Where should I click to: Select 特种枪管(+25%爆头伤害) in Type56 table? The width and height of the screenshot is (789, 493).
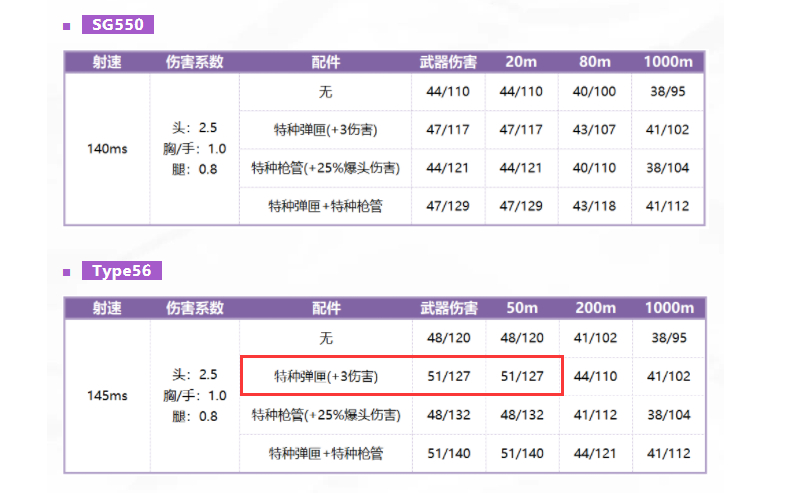pyautogui.click(x=326, y=415)
